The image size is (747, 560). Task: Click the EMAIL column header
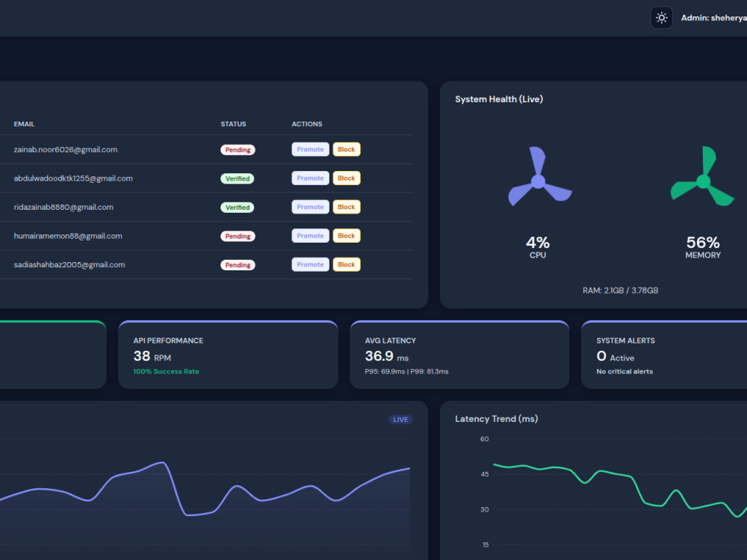tap(25, 124)
